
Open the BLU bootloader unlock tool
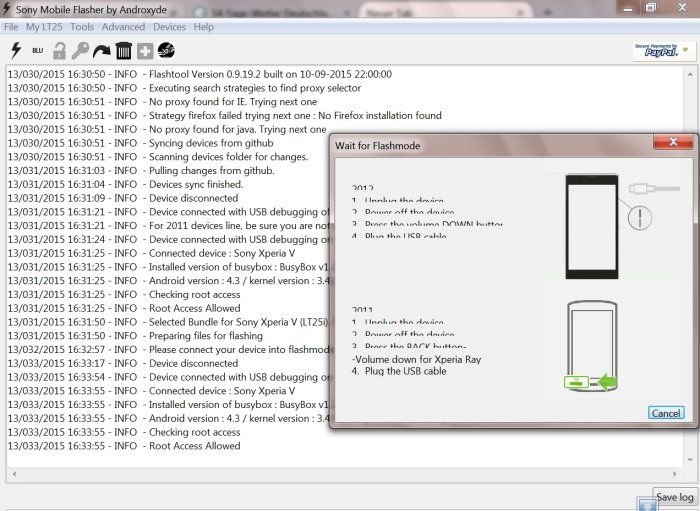coord(38,50)
